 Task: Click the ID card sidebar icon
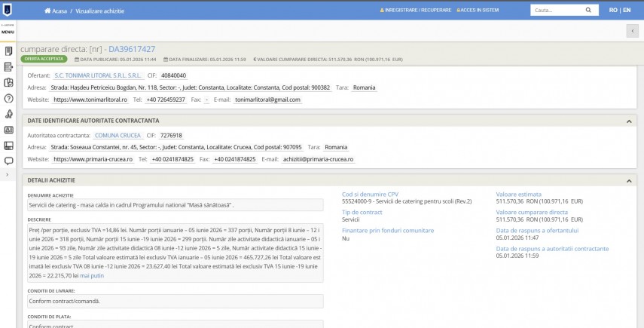click(8, 130)
